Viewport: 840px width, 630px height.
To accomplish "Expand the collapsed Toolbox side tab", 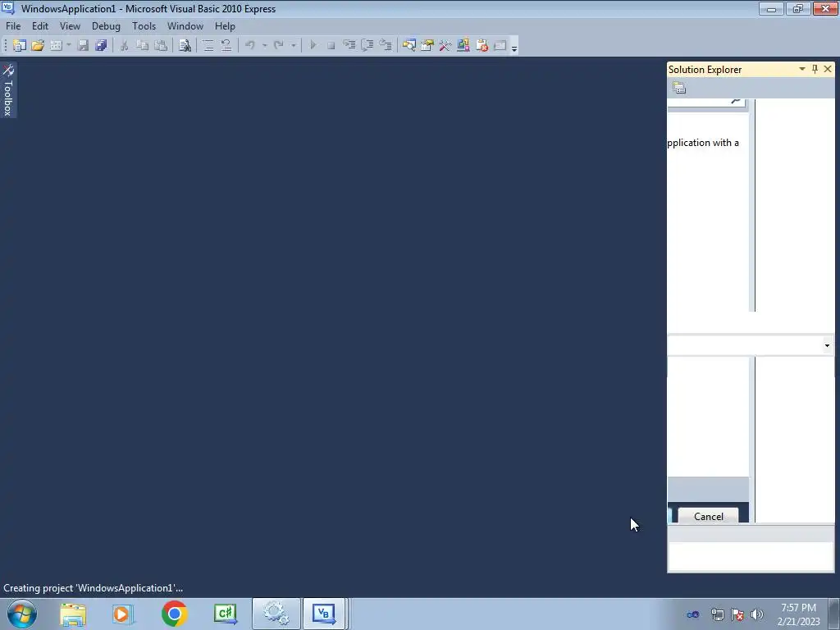I will pyautogui.click(x=8, y=90).
